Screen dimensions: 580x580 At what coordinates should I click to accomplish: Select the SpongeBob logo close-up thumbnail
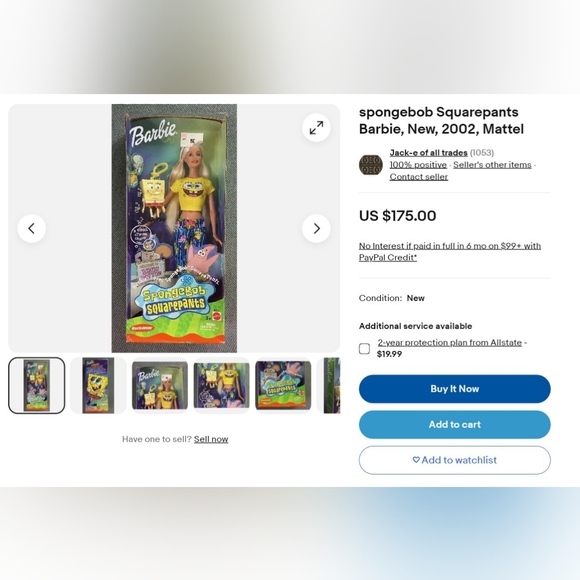click(283, 385)
